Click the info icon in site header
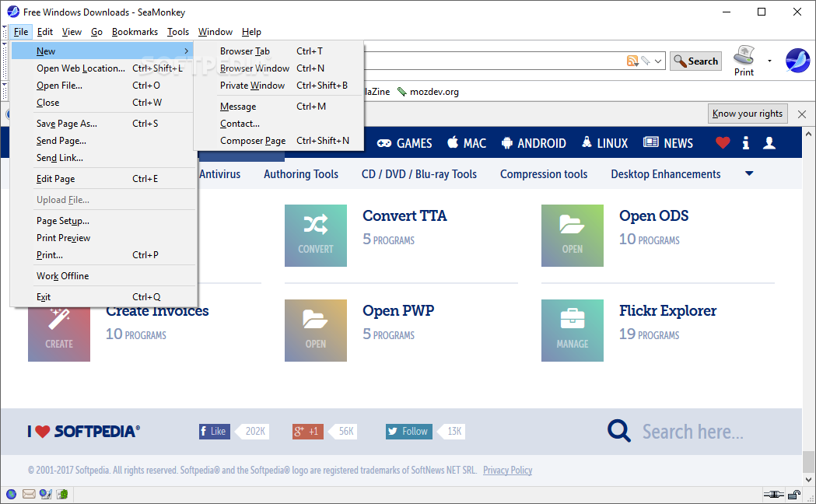Viewport: 816px width, 504px height. click(x=746, y=142)
